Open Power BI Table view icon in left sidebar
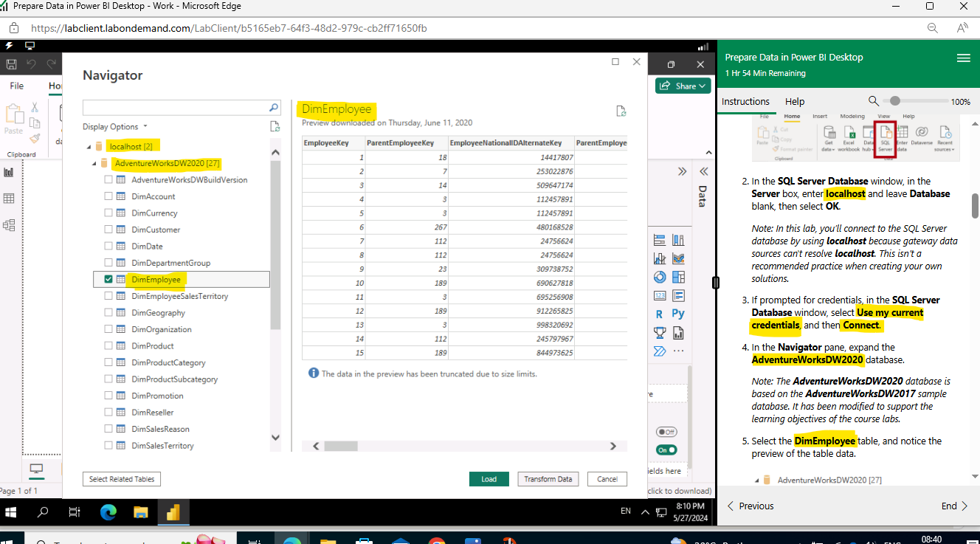The image size is (980, 544). click(9, 199)
